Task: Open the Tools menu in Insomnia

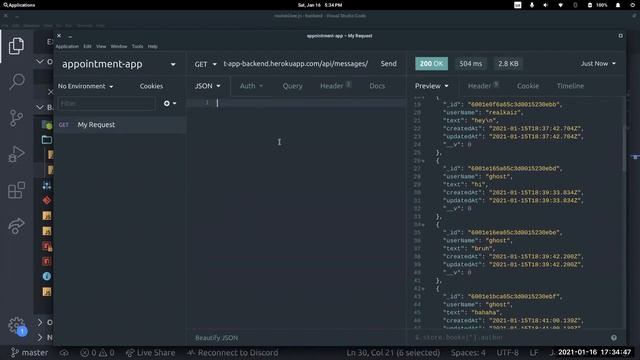Action: 138,47
